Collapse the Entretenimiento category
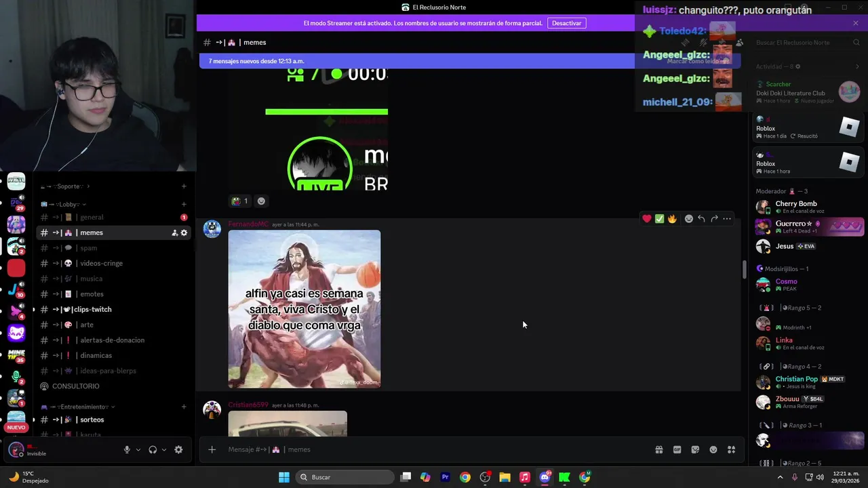The image size is (868, 488). coord(78,407)
